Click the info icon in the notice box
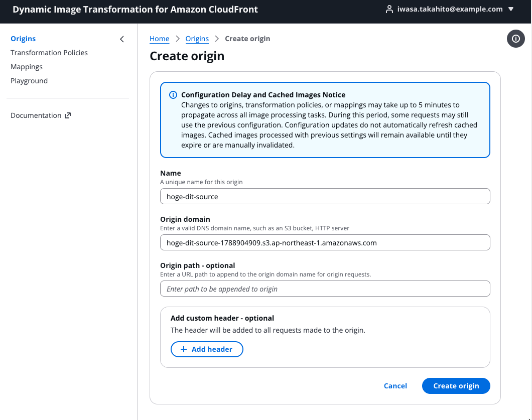This screenshot has height=420, width=532. point(173,95)
